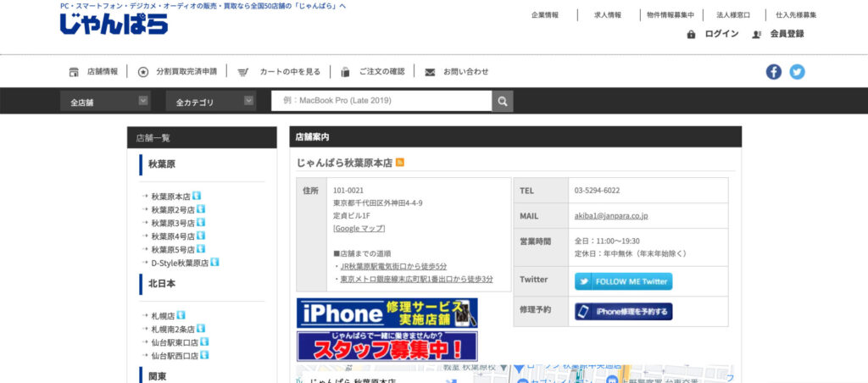The image size is (868, 383).
Task: Click Twitter icon next to 札幌南2条店
Action: point(201,329)
